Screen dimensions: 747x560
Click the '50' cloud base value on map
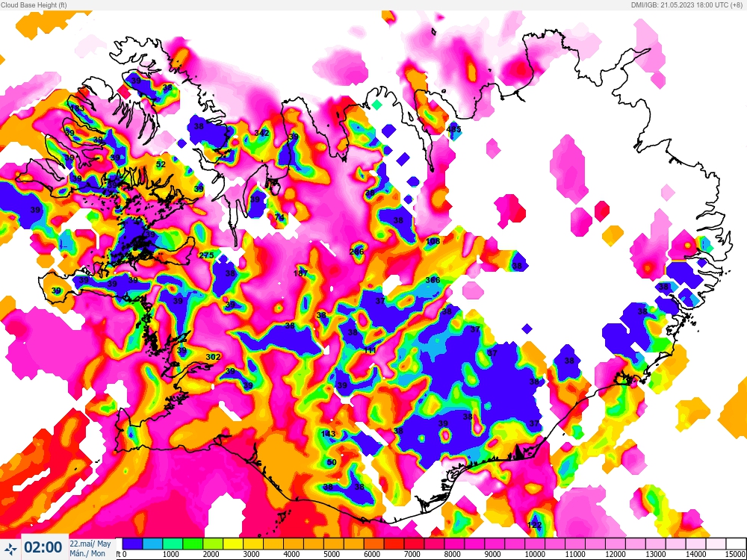click(332, 462)
